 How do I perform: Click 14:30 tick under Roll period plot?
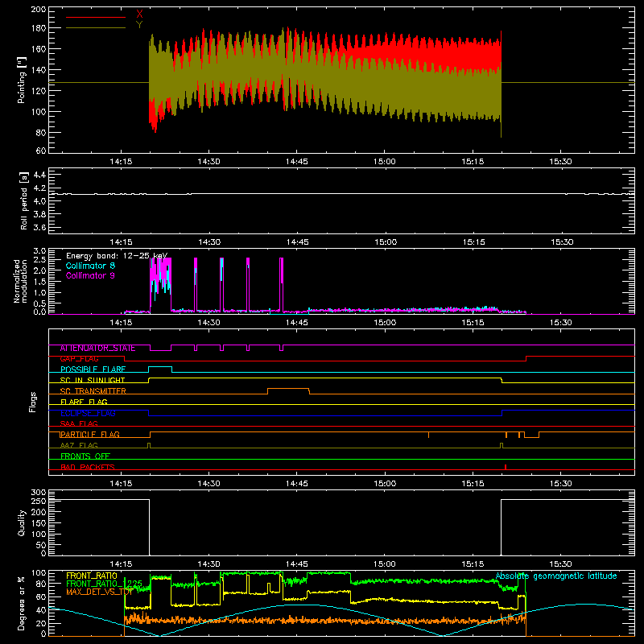(x=209, y=242)
